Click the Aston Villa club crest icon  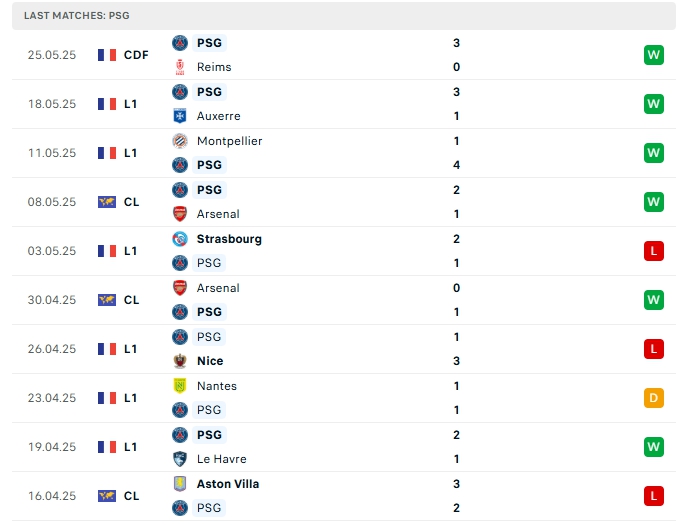[180, 484]
